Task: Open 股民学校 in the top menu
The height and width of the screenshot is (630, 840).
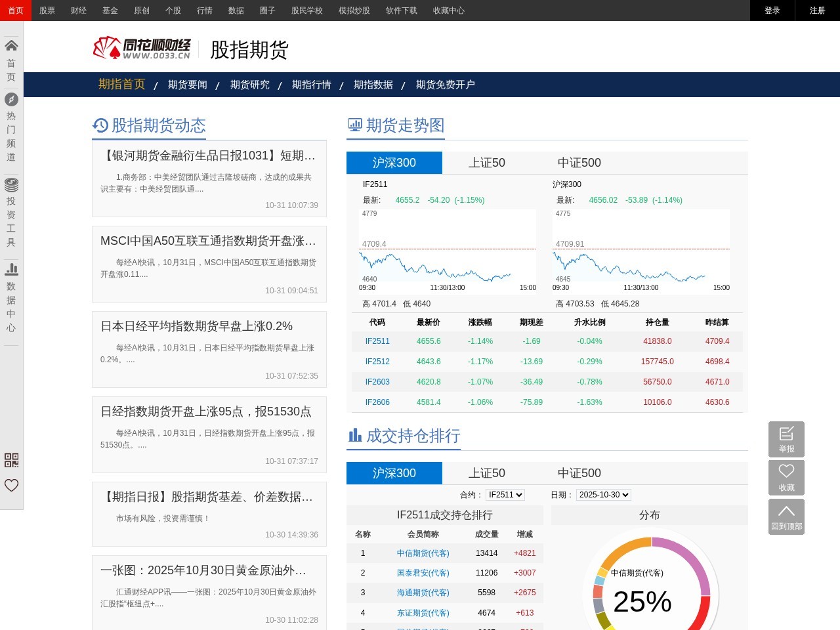Action: pyautogui.click(x=307, y=10)
